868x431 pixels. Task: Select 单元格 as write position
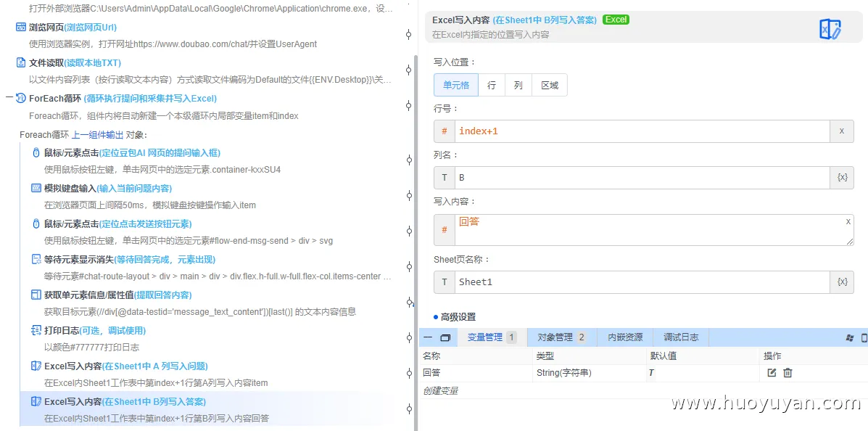point(456,86)
